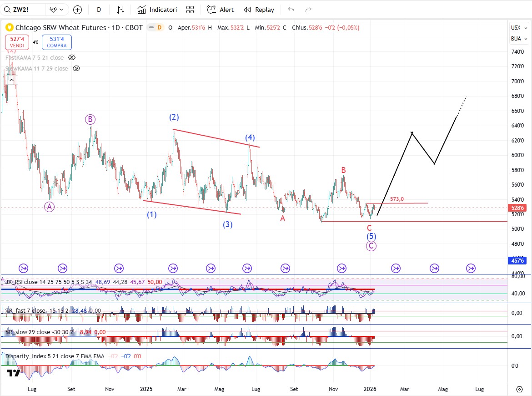Image resolution: width=532 pixels, height=396 pixels.
Task: Toggle visibility of FastKAMA indicator
Action: tap(71, 58)
